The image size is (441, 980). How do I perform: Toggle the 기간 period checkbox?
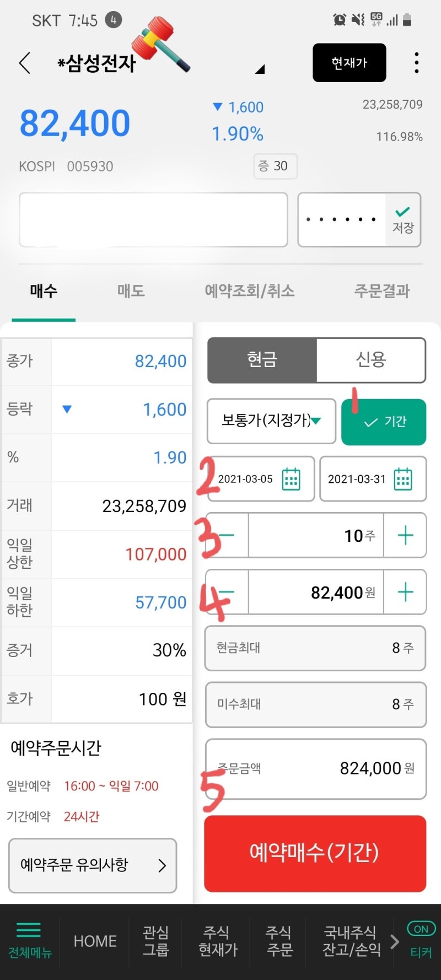coord(384,422)
